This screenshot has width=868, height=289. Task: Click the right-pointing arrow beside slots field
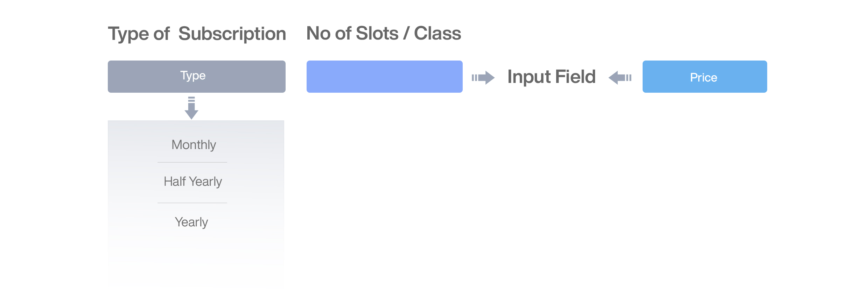click(x=483, y=77)
